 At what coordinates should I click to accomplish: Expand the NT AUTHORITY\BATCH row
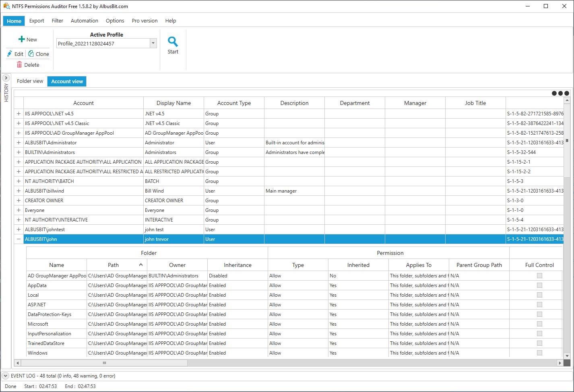pos(19,181)
